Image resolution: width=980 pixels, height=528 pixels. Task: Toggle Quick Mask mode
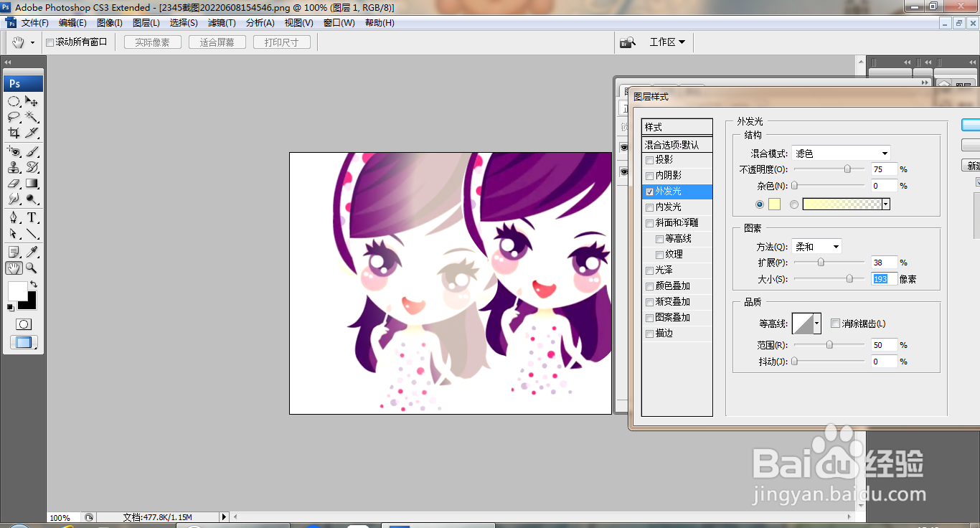tap(24, 324)
